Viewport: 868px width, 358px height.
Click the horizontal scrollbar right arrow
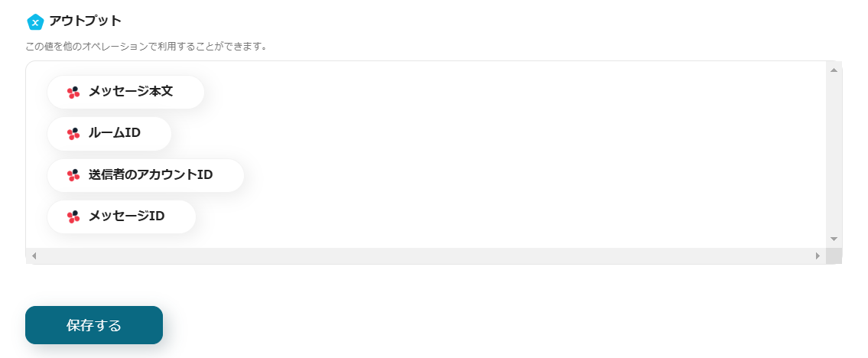[x=818, y=255]
